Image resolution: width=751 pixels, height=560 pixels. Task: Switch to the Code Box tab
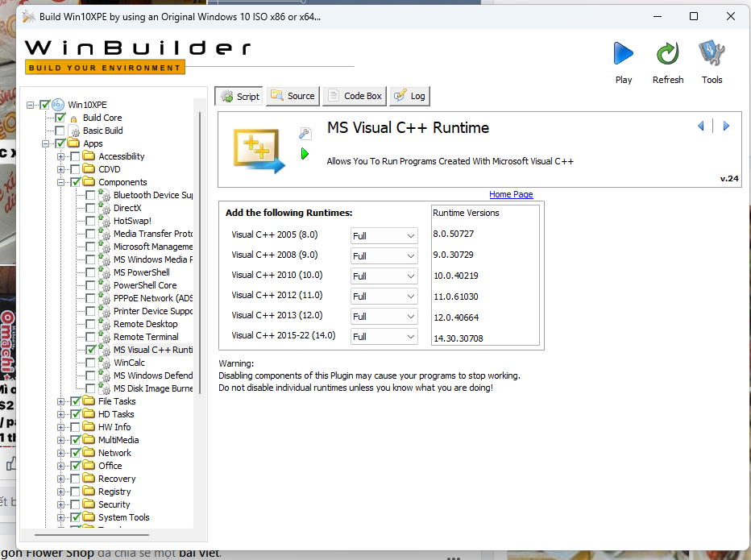pos(355,96)
